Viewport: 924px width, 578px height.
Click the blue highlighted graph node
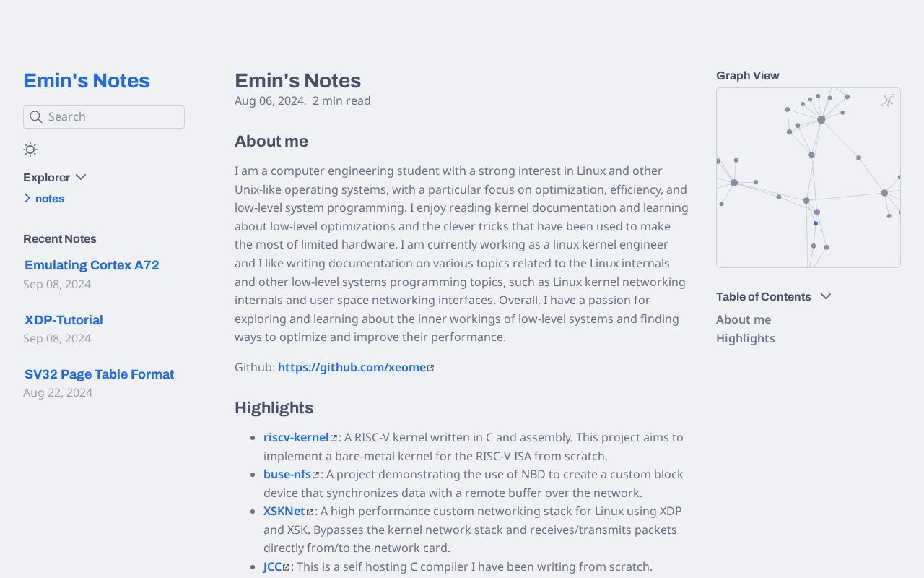(816, 223)
